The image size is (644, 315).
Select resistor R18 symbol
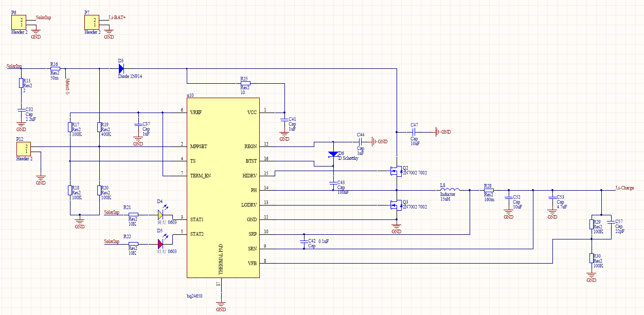tap(69, 190)
